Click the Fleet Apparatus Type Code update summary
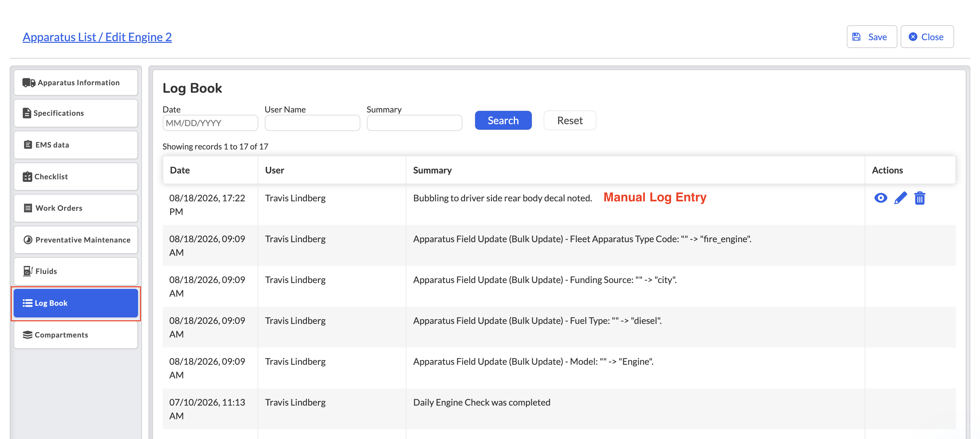980x439 pixels. pyautogui.click(x=582, y=239)
